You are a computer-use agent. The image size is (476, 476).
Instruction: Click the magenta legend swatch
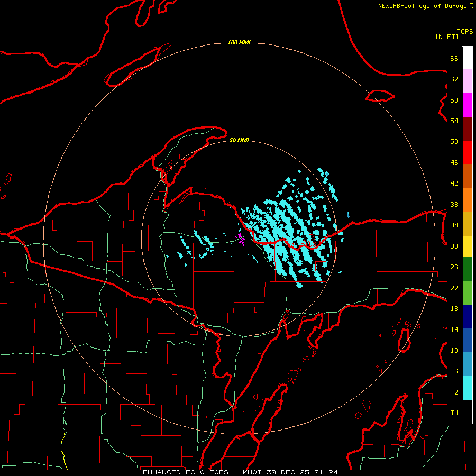pyautogui.click(x=467, y=105)
